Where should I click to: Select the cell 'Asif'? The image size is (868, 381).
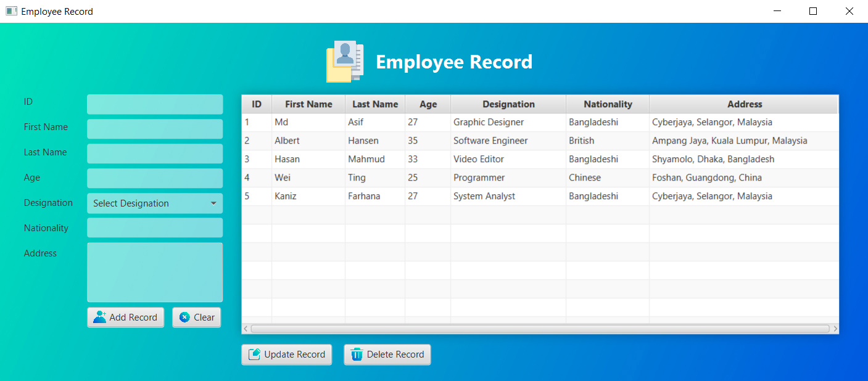375,122
